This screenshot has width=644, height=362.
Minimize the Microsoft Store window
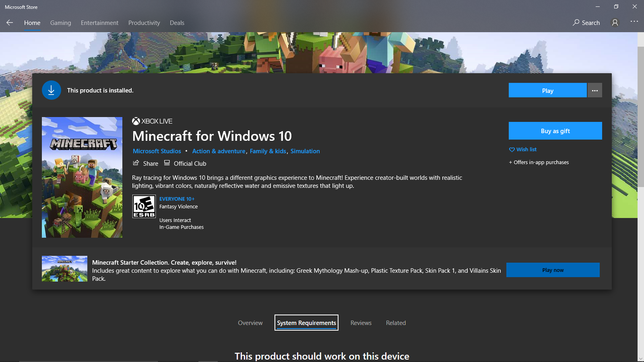pyautogui.click(x=598, y=7)
